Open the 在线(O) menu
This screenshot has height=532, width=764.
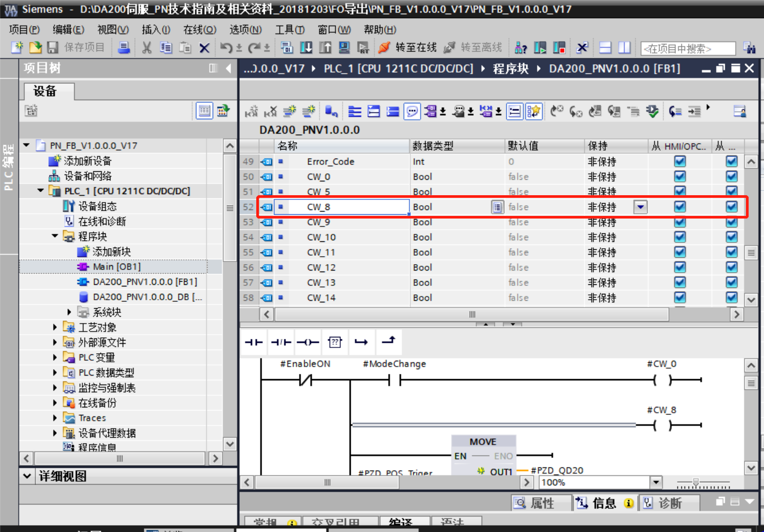(x=200, y=30)
